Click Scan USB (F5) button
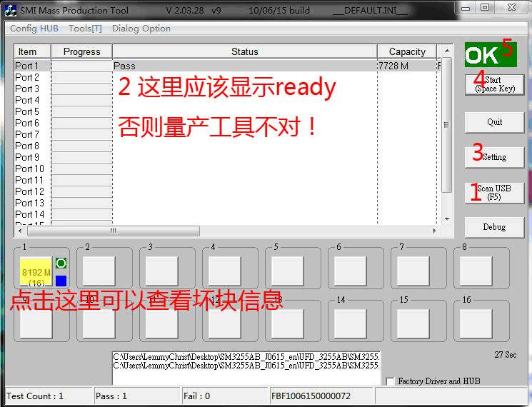This screenshot has width=532, height=407. [494, 193]
